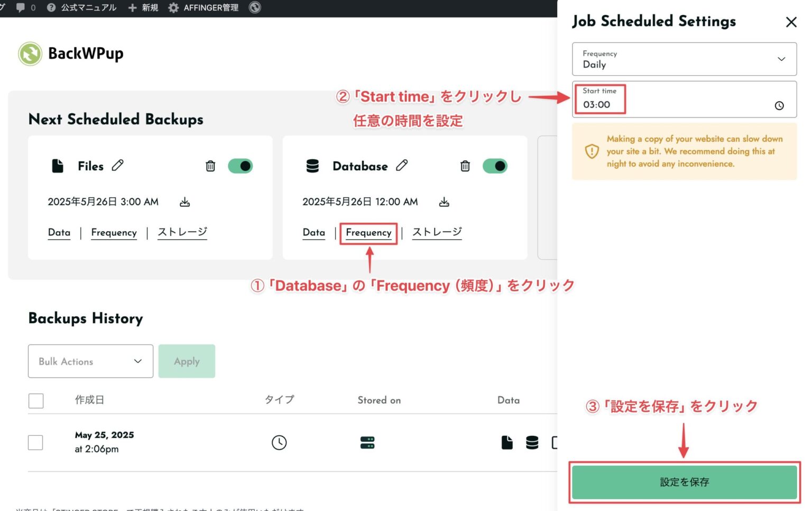Click the 設定を保存 button
This screenshot has width=812, height=511.
pyautogui.click(x=684, y=482)
